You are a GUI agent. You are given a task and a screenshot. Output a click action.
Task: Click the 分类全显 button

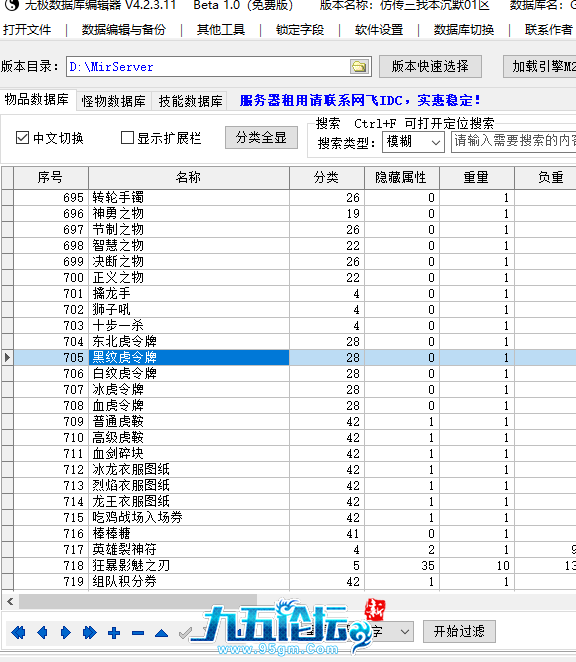261,138
